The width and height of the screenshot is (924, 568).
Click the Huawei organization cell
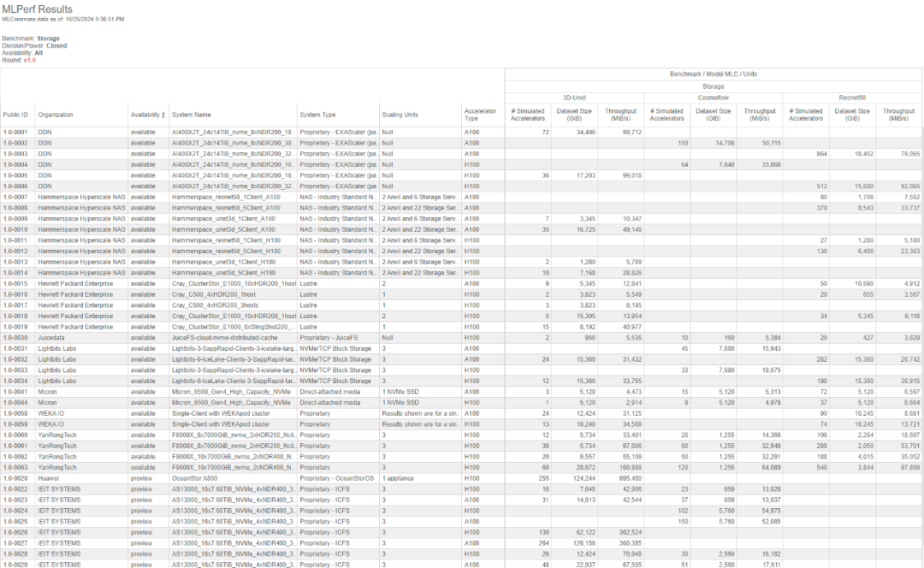tap(48, 478)
